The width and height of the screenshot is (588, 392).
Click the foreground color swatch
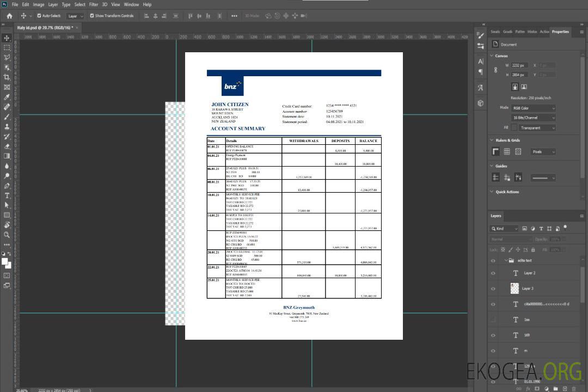pyautogui.click(x=5, y=261)
